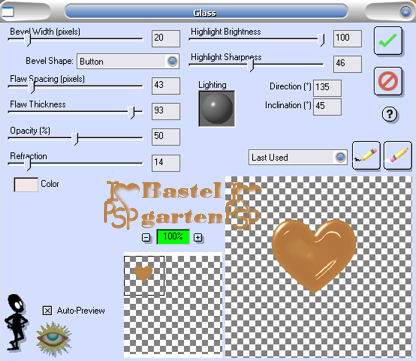
Task: Click the small heart thumbnail navigator
Action: point(144,276)
